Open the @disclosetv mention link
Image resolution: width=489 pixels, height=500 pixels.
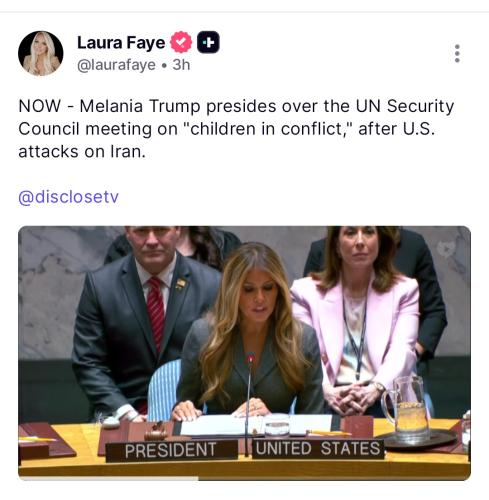coord(68,197)
